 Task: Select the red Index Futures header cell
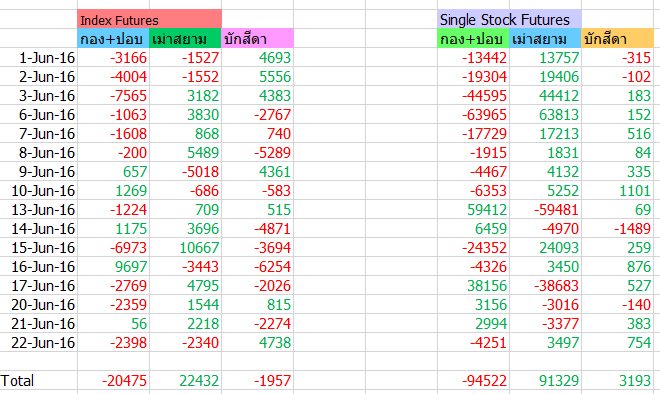149,19
